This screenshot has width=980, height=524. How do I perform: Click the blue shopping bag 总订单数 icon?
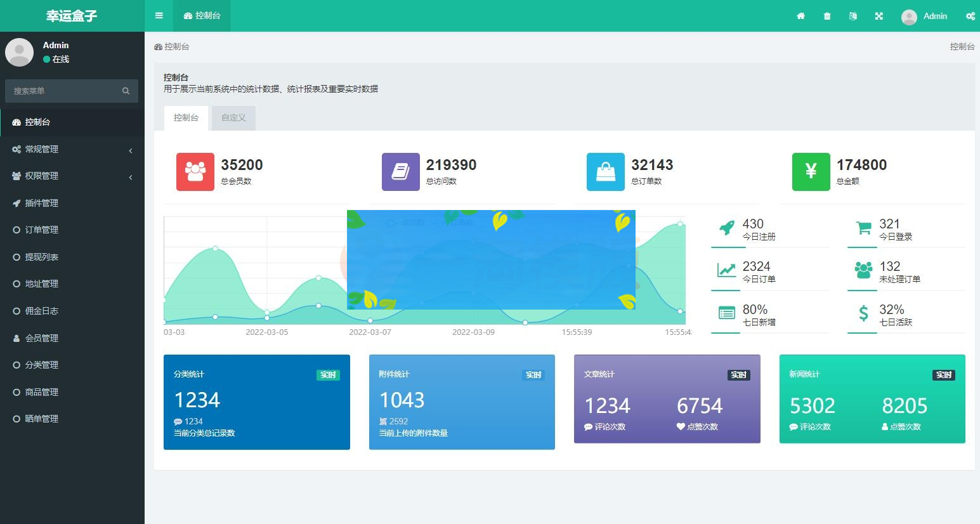coord(606,172)
